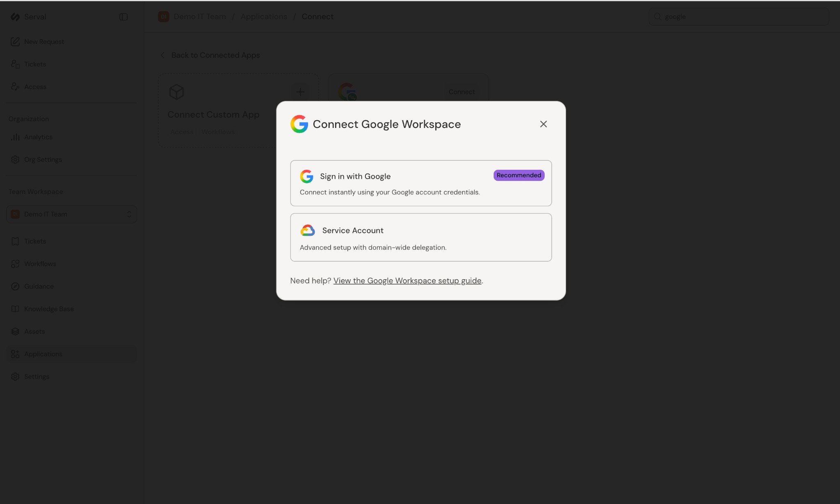Click the Connect Custom App card title
The image size is (840, 504).
(213, 114)
